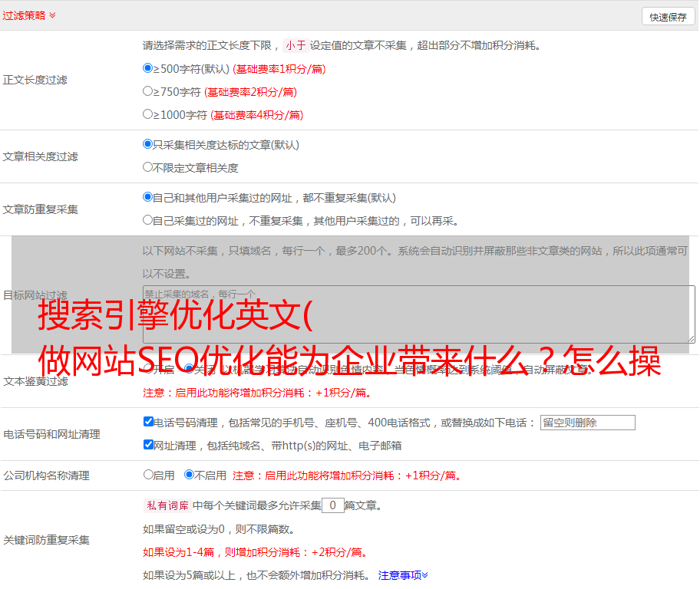700x589 pixels.
Task: Click the 公司机构名称清理 row label
Action: pyautogui.click(x=46, y=475)
